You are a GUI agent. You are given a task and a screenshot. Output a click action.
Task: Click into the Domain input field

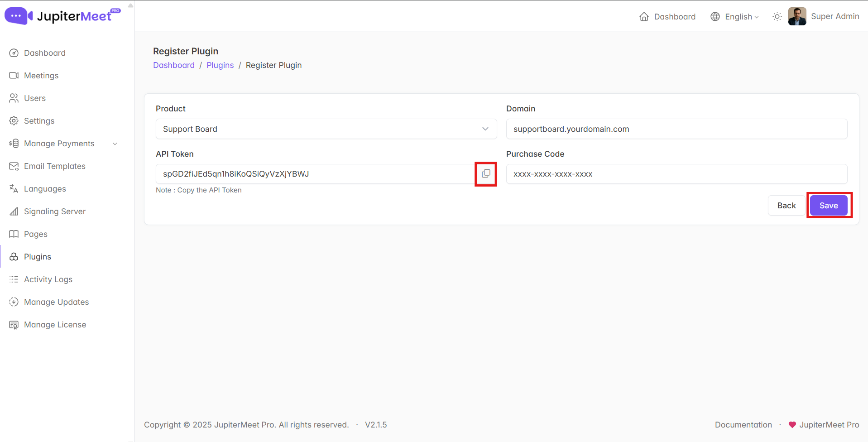676,129
